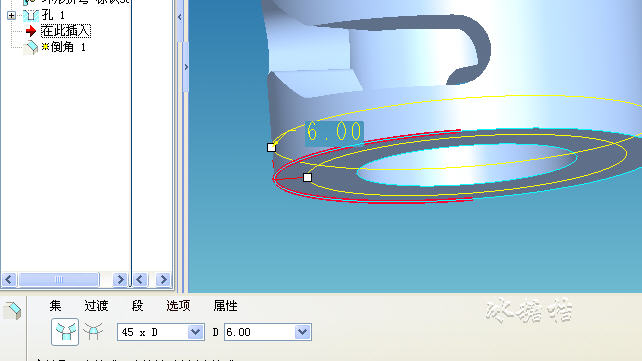Open the 段 pieces panel tab
This screenshot has width=642, height=361.
[138, 306]
